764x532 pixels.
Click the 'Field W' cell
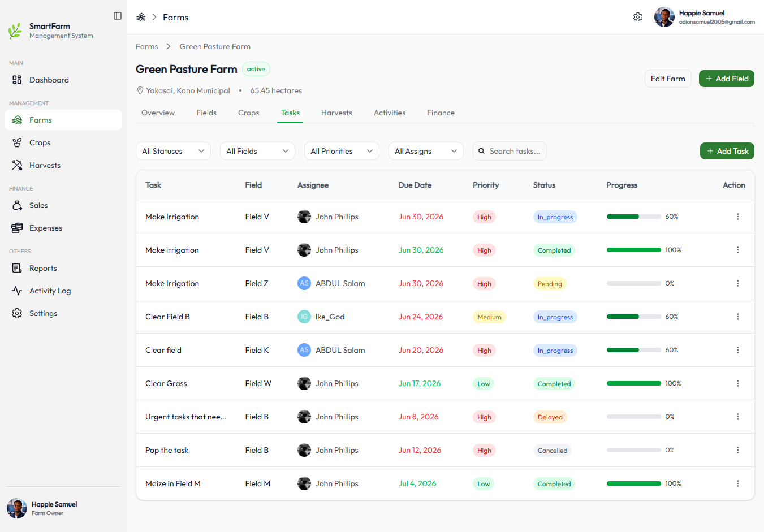[258, 383]
